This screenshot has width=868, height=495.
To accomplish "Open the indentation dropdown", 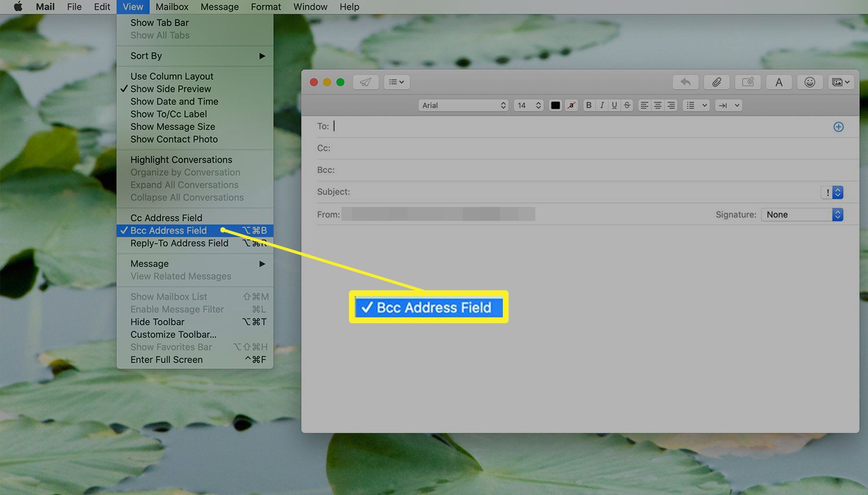I will (729, 105).
